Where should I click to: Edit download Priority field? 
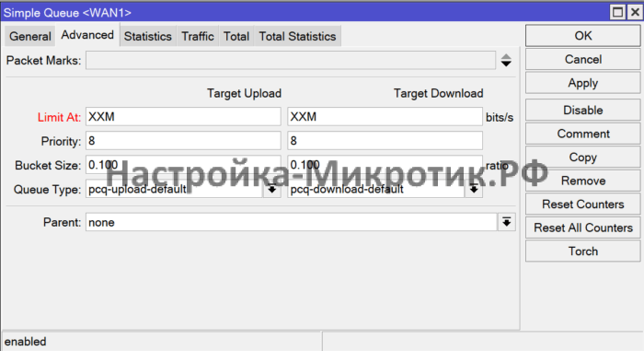point(385,141)
